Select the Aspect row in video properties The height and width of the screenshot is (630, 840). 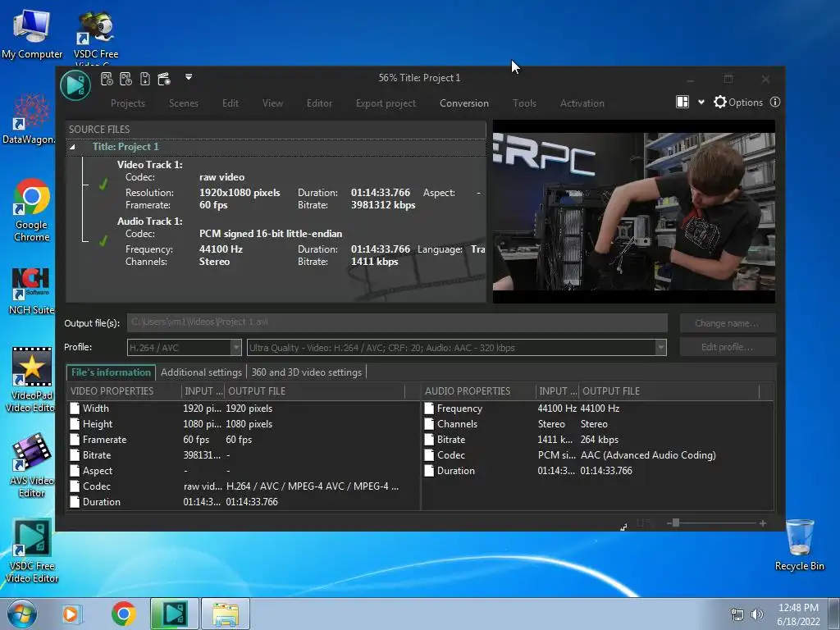coord(243,470)
